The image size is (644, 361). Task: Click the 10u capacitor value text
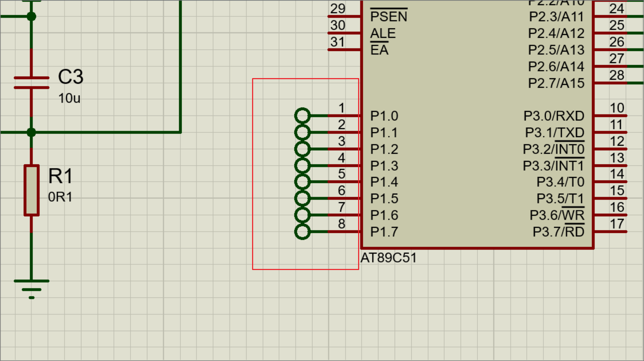point(69,98)
